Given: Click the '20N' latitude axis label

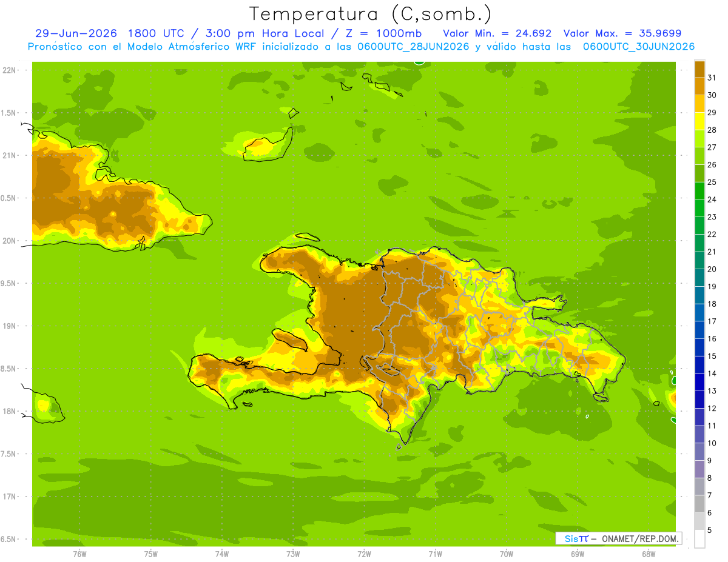Looking at the screenshot, I should click(9, 241).
